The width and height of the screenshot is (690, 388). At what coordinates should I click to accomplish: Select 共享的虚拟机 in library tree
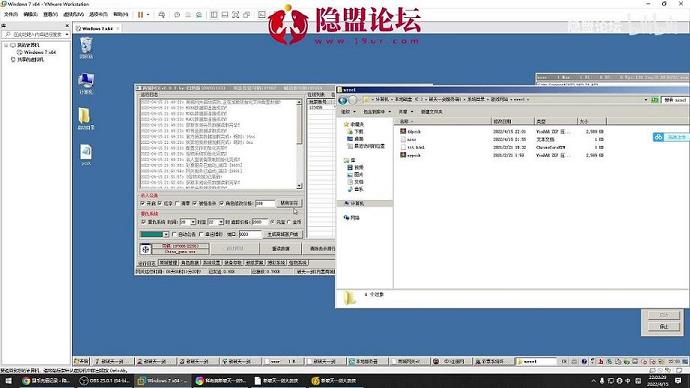pos(27,59)
